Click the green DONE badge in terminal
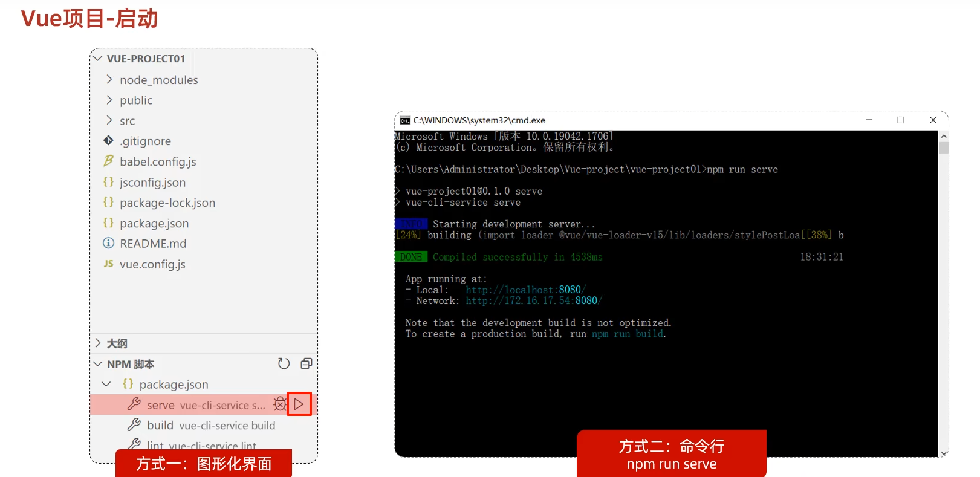This screenshot has width=980, height=477. [x=411, y=257]
